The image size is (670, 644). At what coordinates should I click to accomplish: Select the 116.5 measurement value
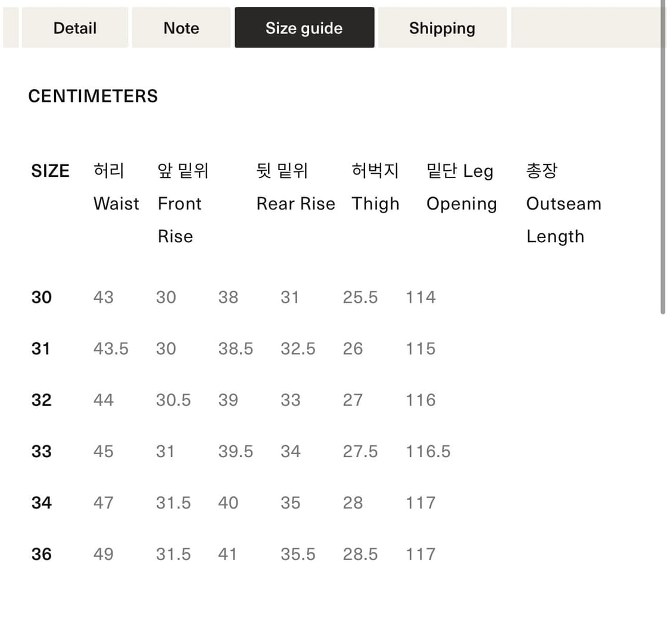click(x=428, y=452)
